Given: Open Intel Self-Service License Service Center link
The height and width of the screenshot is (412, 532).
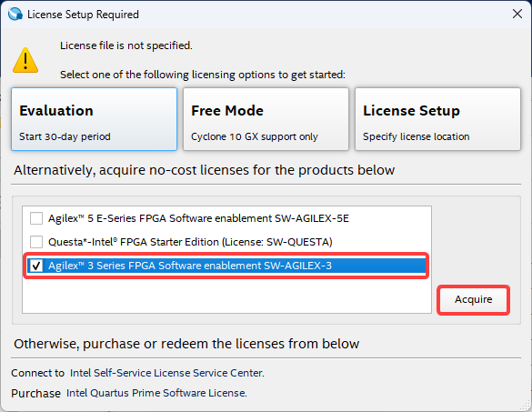Looking at the screenshot, I should point(167,373).
